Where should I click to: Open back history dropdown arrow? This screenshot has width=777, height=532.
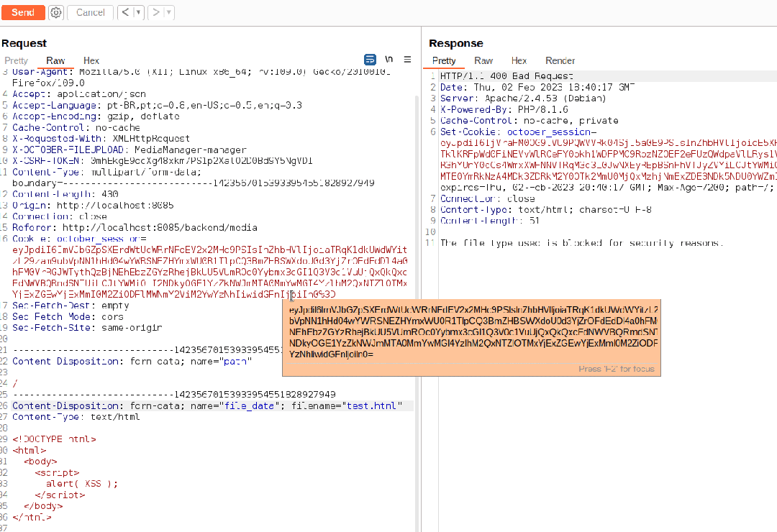pos(138,12)
